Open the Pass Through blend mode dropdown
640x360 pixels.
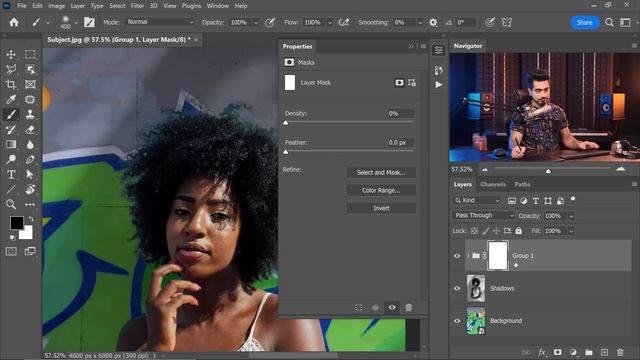click(x=484, y=216)
